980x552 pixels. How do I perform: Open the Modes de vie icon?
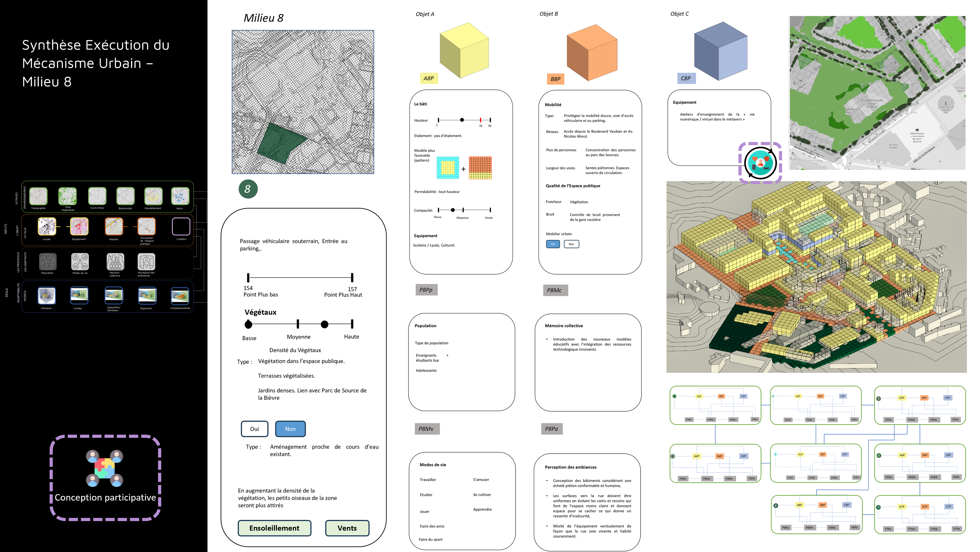(x=80, y=262)
